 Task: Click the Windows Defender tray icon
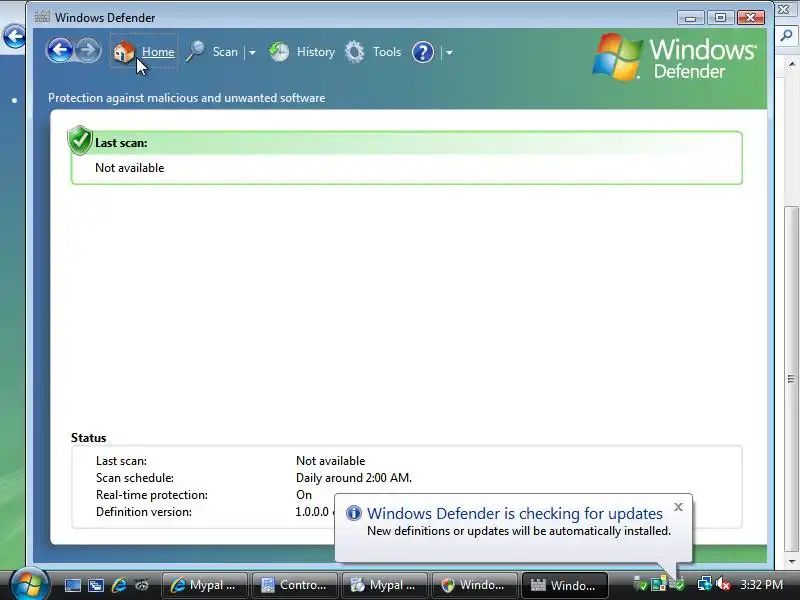pos(679,585)
